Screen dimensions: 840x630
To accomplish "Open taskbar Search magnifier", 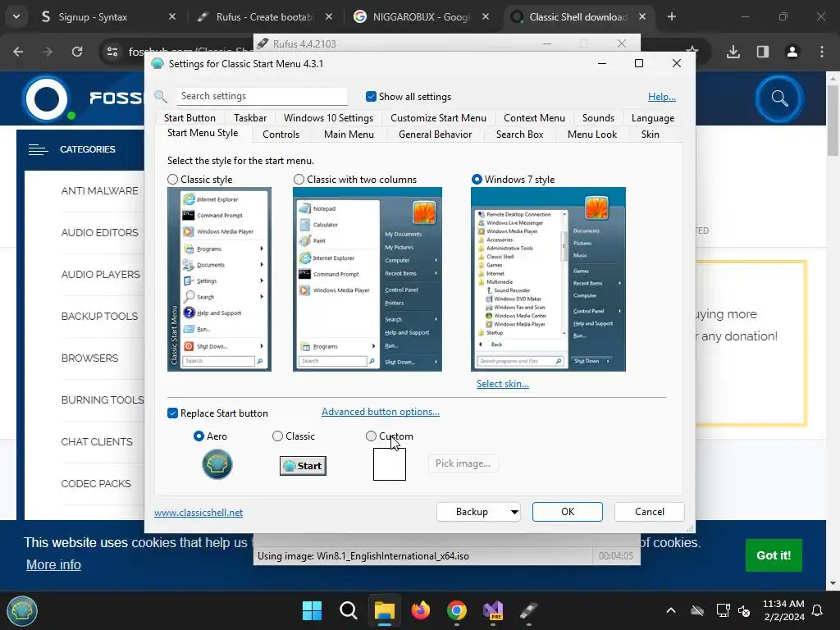I will [x=348, y=610].
